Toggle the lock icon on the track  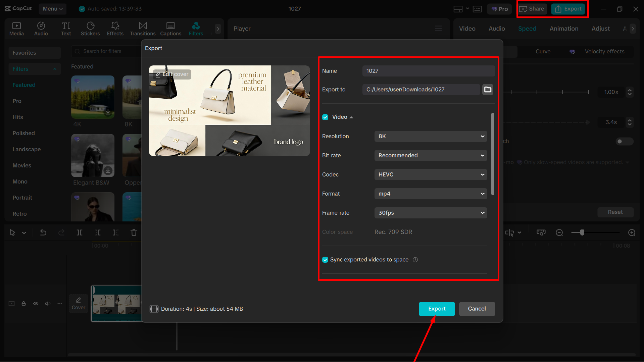(x=23, y=303)
